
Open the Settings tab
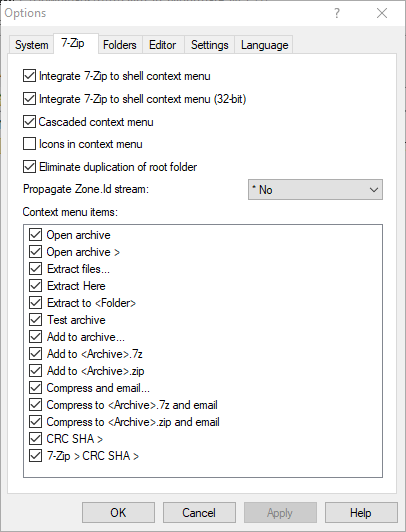pos(209,45)
